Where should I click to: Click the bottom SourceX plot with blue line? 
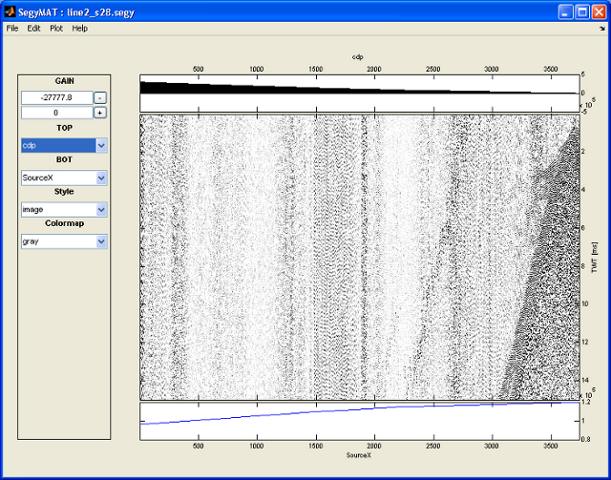[x=360, y=420]
